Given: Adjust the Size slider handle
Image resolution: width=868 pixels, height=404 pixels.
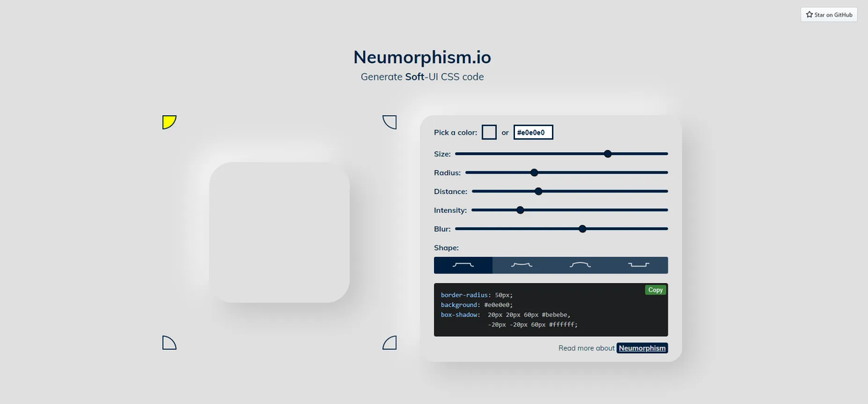Looking at the screenshot, I should tap(608, 153).
